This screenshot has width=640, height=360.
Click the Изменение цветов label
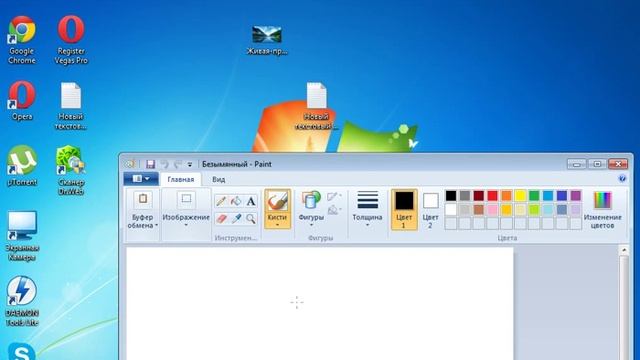[x=602, y=221]
